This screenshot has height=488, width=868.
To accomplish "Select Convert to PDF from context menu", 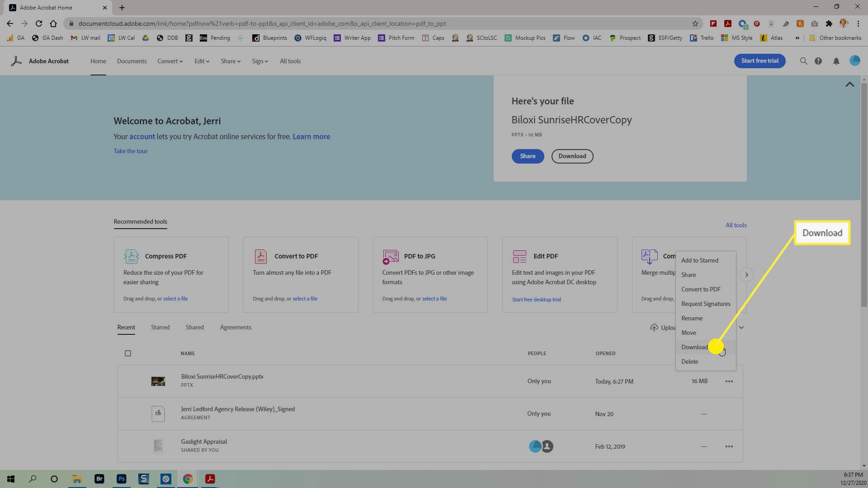I will point(701,289).
